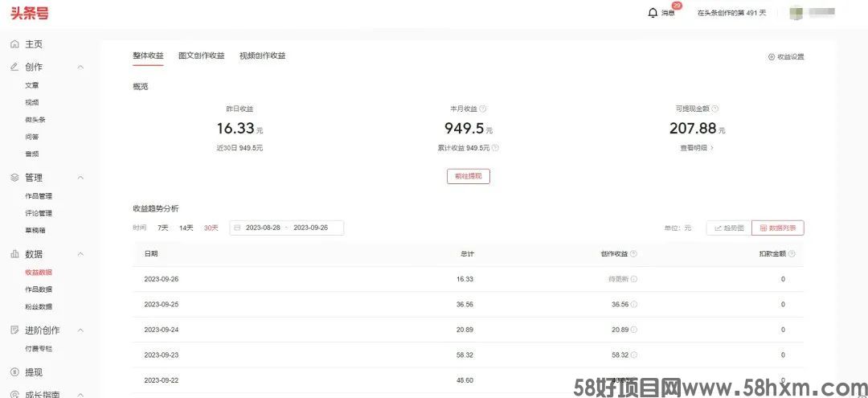Click the 管理 layers icon
The width and height of the screenshot is (868, 398).
pos(15,178)
